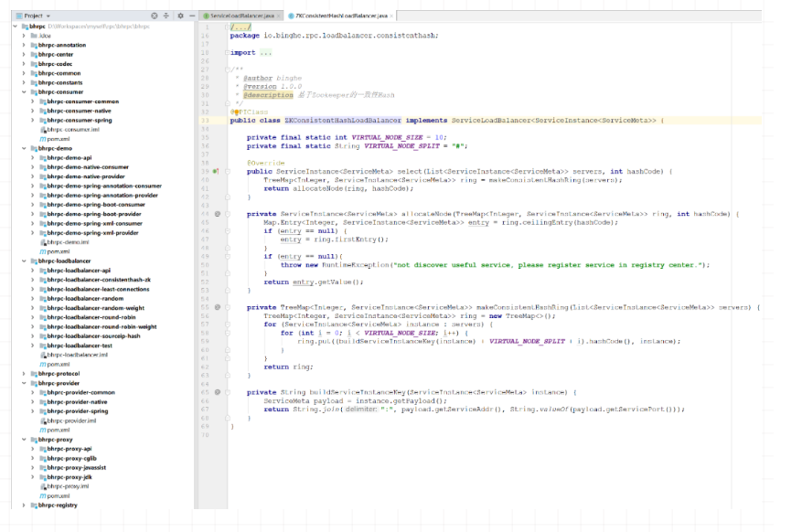This screenshot has width=802, height=532.
Task: Click the @ gutter marker at line 65
Action: click(217, 392)
